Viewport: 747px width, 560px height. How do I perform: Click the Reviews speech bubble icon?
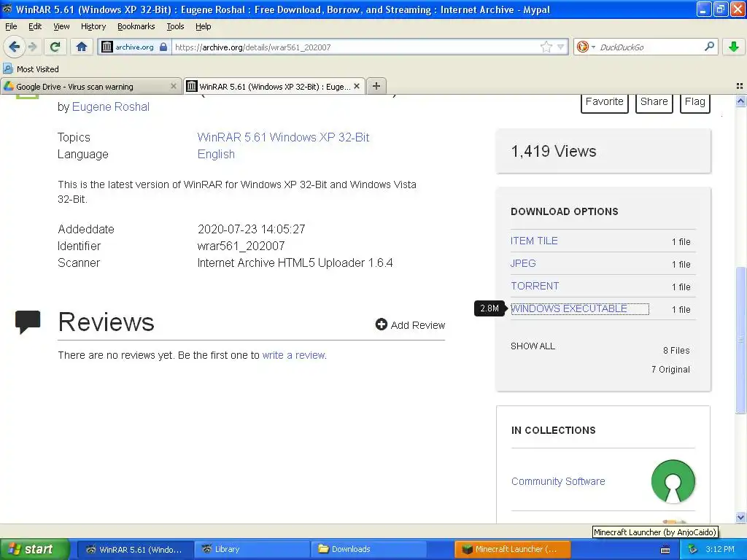click(x=28, y=322)
